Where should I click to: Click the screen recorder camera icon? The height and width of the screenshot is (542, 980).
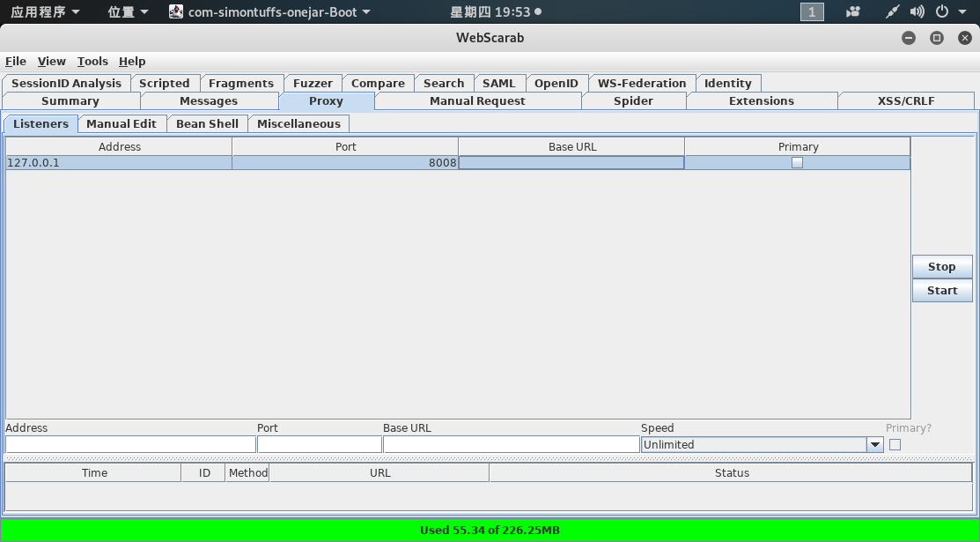click(x=853, y=11)
